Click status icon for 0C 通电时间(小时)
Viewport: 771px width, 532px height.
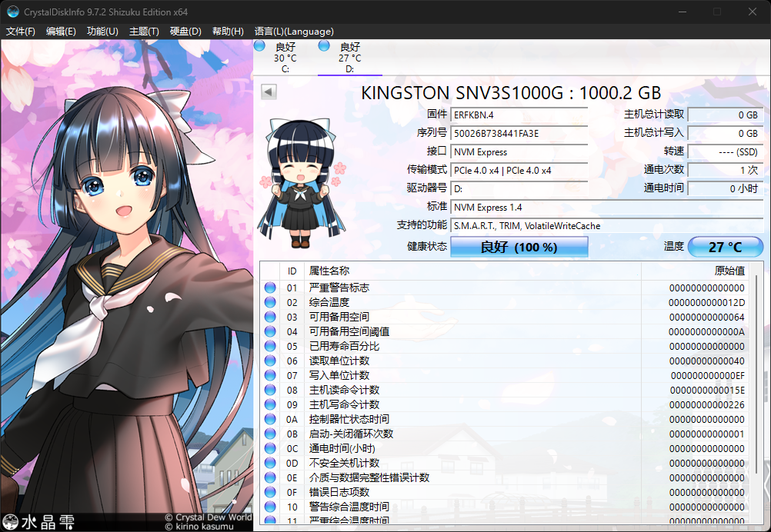(x=270, y=448)
